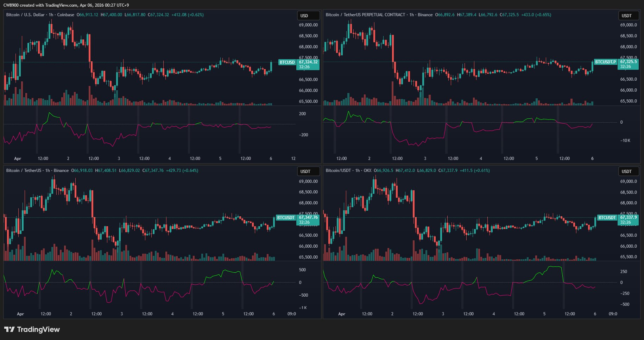Click the BTCUSDT symbol label on the OKX chart

tap(607, 218)
